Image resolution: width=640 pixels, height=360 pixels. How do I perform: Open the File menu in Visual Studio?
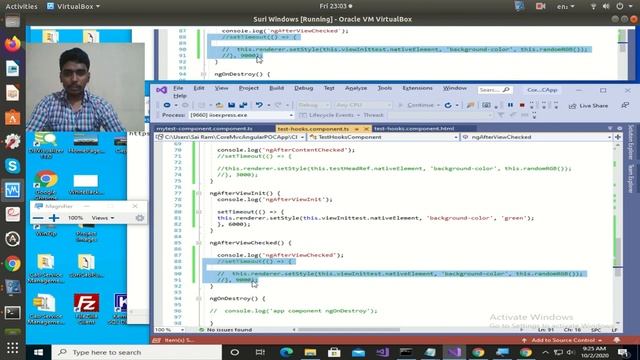pos(178,88)
